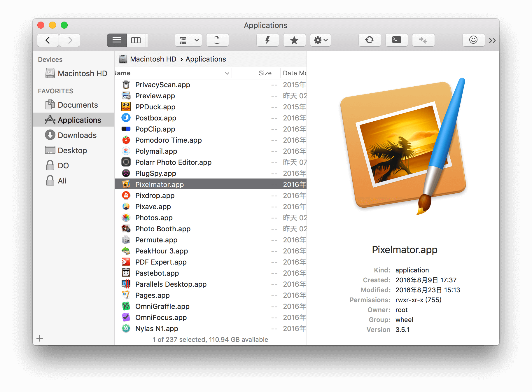Select Polarr Photo Editor.app in the list
Screen dimensions: 532x392
(x=173, y=162)
